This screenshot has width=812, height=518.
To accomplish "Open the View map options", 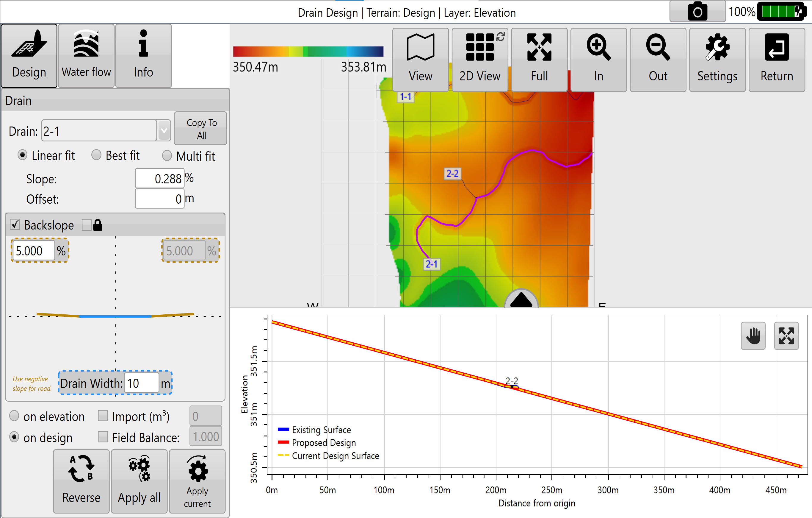I will click(x=421, y=60).
